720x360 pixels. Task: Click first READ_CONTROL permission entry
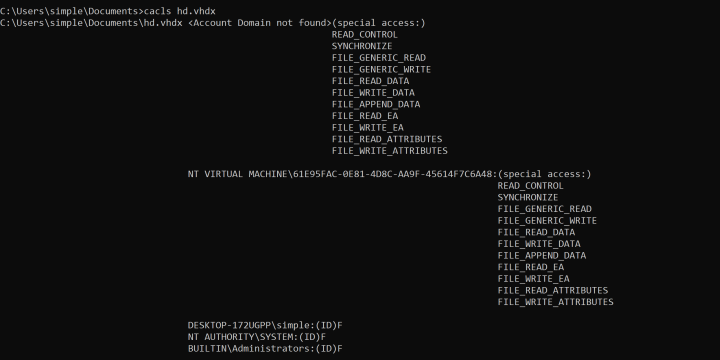click(x=365, y=34)
